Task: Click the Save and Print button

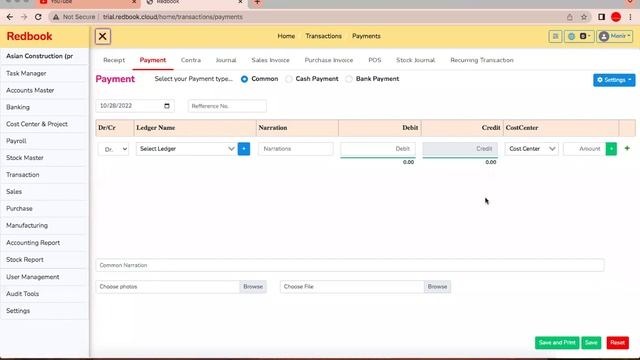Action: 557,343
